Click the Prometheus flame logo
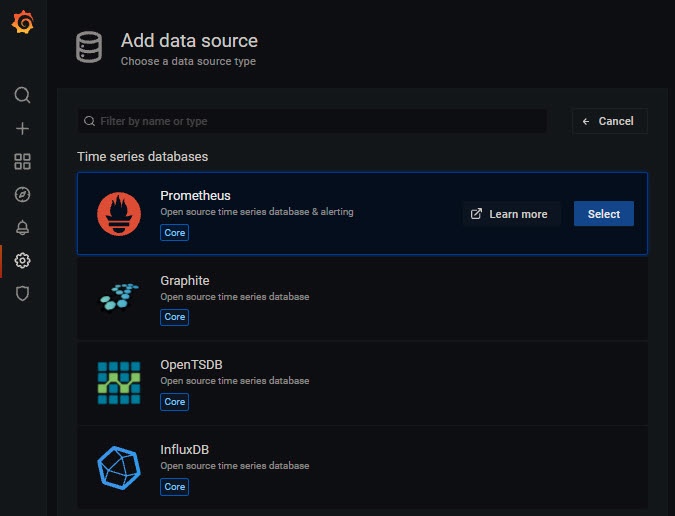Image resolution: width=675 pixels, height=516 pixels. (119, 214)
